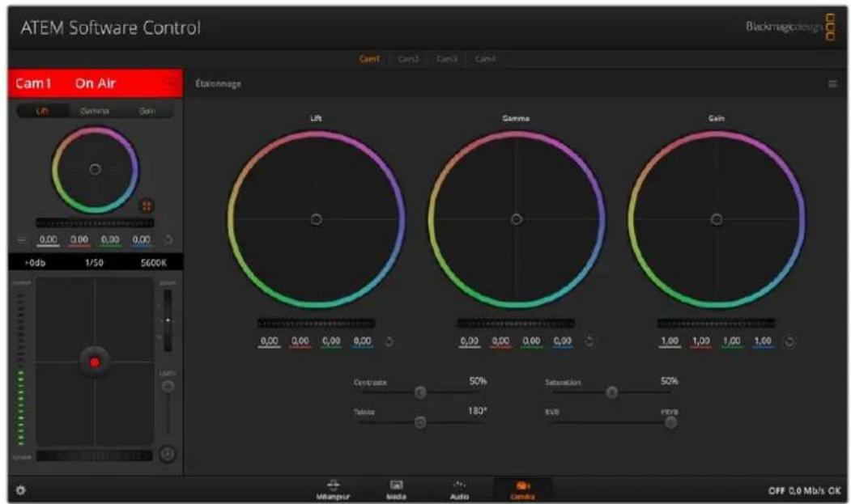Reset the large Gamma wheel values

click(589, 341)
